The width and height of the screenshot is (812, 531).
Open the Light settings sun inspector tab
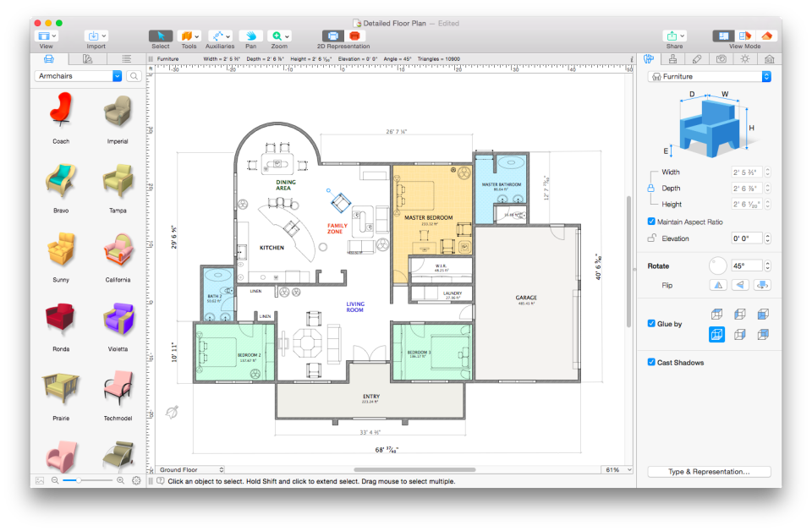[x=744, y=59]
